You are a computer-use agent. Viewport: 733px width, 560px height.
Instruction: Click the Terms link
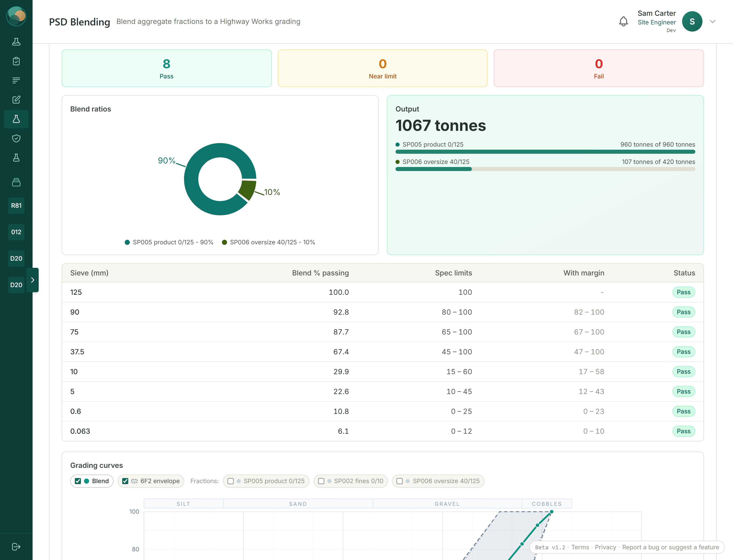click(580, 547)
